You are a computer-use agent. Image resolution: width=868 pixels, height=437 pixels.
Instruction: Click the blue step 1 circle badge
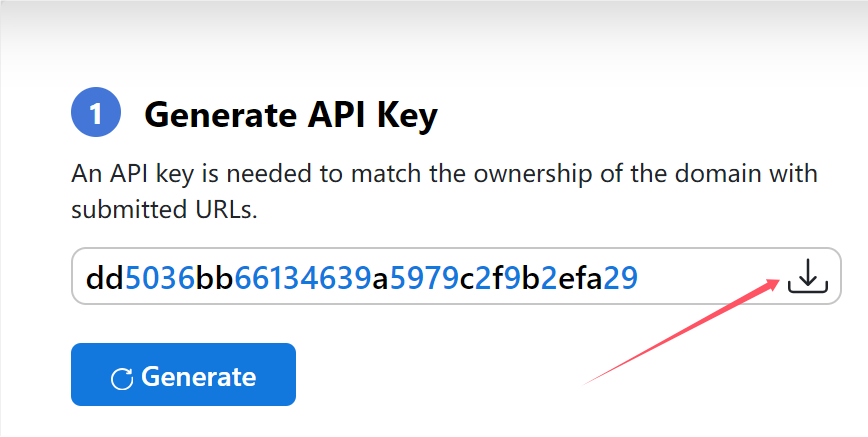tap(96, 114)
